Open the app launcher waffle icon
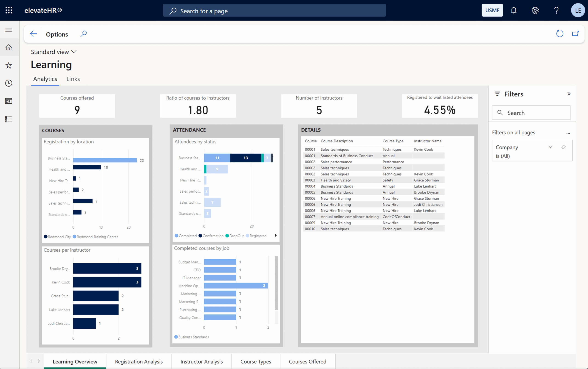The image size is (588, 369). 9,10
